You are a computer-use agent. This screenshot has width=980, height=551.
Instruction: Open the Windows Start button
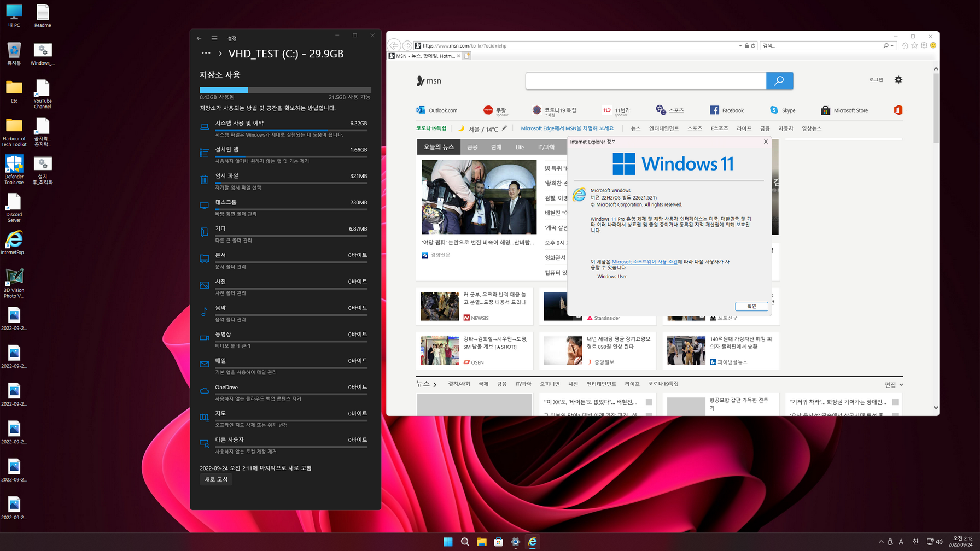pos(448,542)
